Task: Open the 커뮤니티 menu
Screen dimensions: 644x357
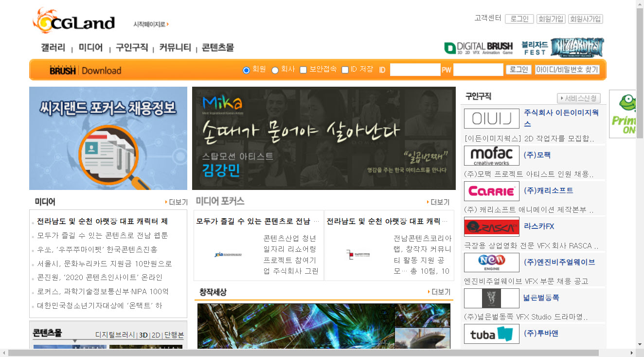Action: point(175,48)
